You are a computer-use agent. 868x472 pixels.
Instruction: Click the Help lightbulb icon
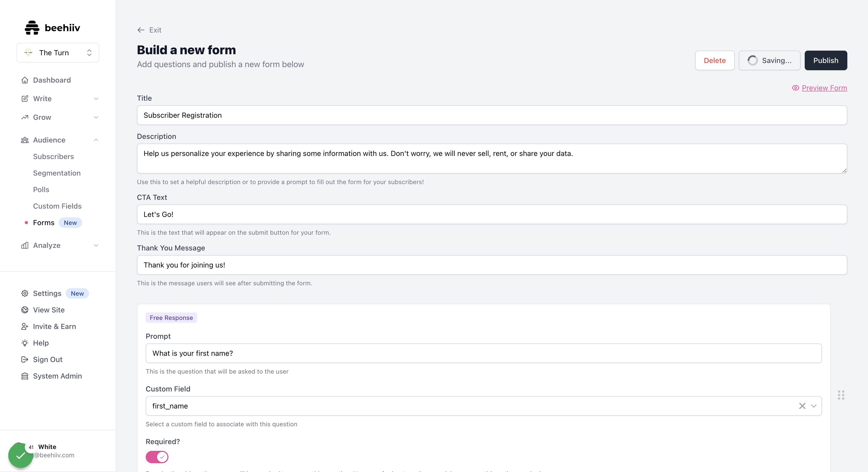[25, 343]
